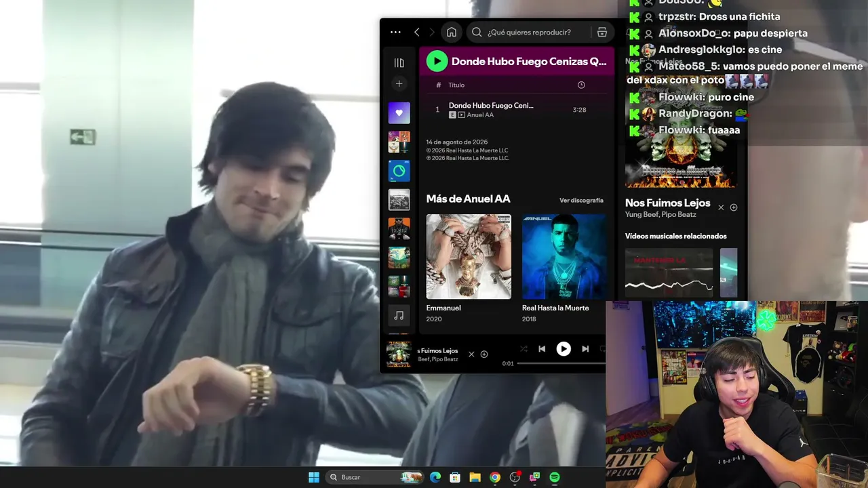The width and height of the screenshot is (868, 488).
Task: Click the music video icon on track 1
Action: click(461, 115)
